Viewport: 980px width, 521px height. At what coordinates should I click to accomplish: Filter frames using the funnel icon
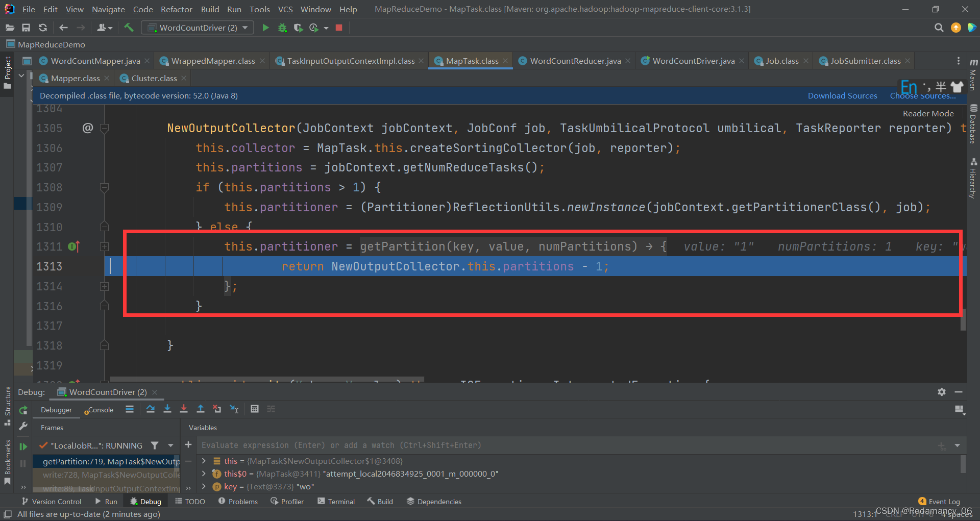click(x=155, y=445)
